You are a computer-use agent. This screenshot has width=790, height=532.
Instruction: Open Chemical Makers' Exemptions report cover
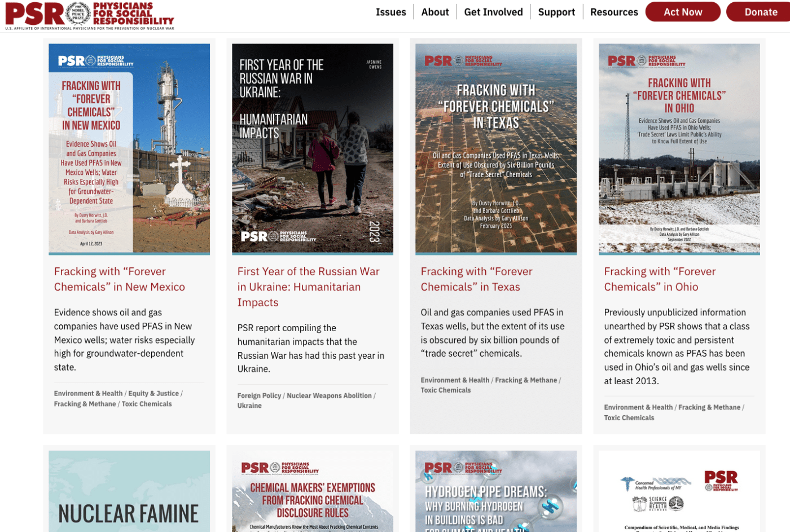coord(313,491)
